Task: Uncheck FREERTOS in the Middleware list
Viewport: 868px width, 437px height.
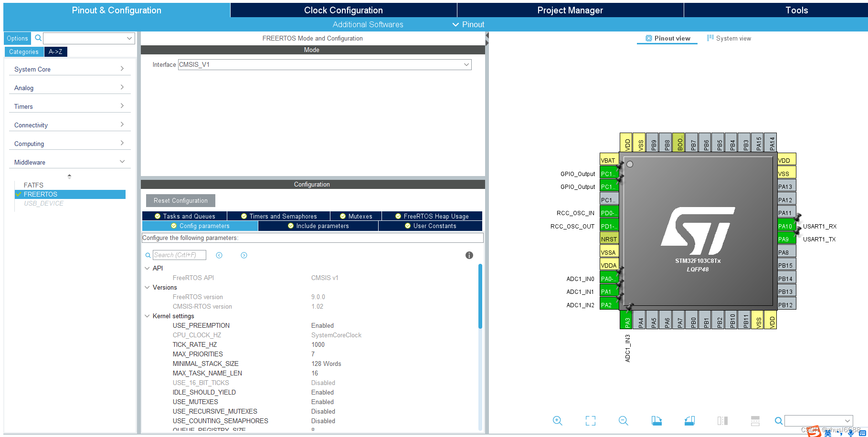Action: click(19, 194)
